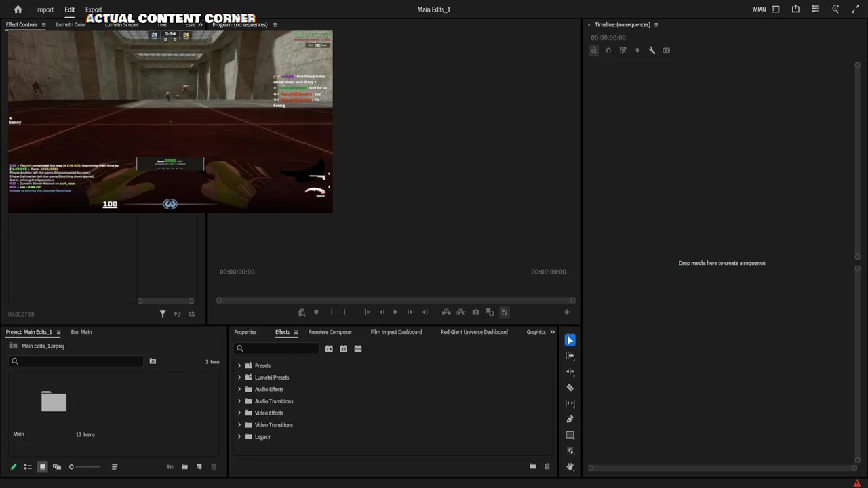Viewport: 868px width, 488px height.
Task: Expand the Audio Transitions folder
Action: coord(239,401)
